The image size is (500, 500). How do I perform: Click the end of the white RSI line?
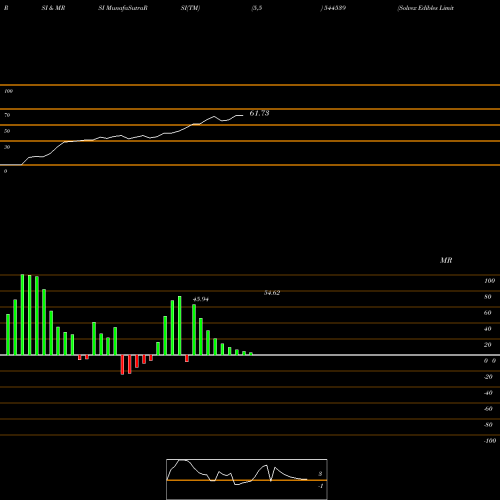point(242,115)
